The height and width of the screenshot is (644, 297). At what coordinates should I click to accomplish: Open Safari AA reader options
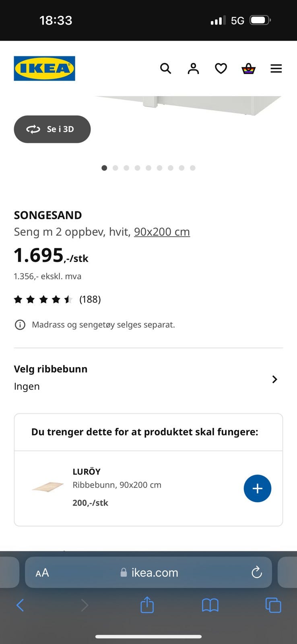tap(42, 573)
